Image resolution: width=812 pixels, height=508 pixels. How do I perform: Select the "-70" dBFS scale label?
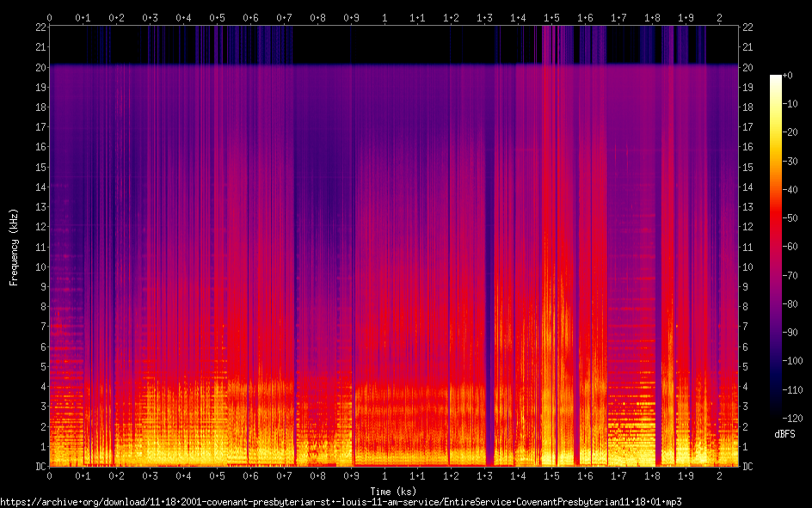click(790, 276)
